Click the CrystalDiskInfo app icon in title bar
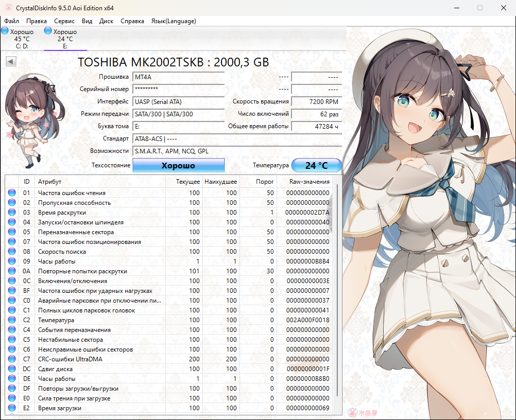Screen dimensions: 516x420 click(x=8, y=8)
